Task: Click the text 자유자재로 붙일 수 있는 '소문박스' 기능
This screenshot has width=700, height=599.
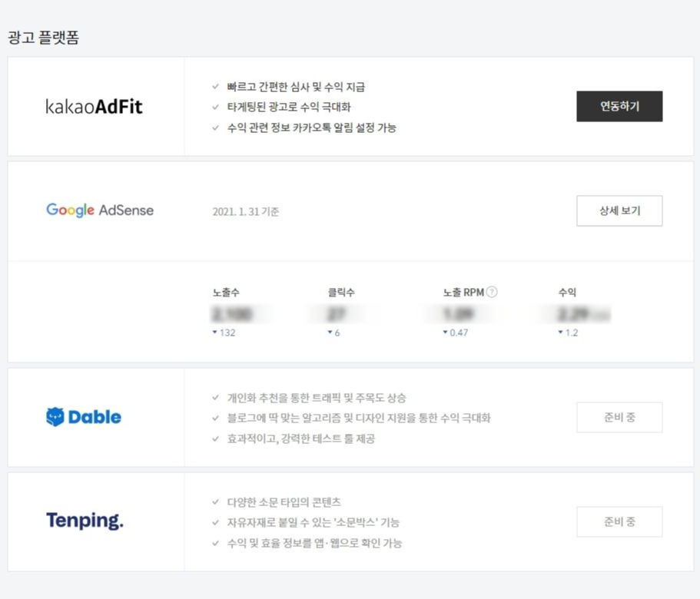Action: click(314, 522)
